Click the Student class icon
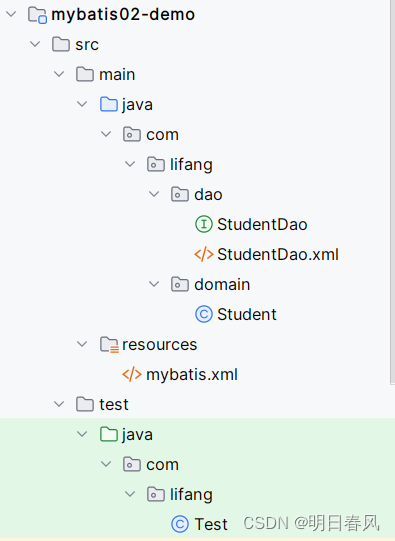 pyautogui.click(x=204, y=314)
